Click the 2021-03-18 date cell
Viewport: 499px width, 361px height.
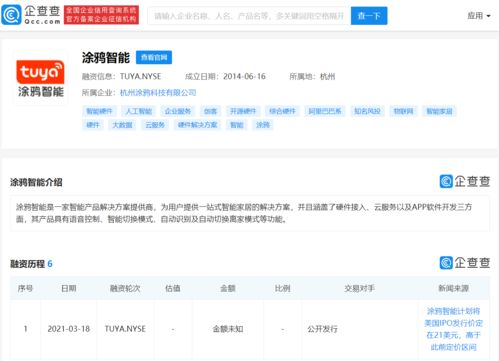click(69, 329)
